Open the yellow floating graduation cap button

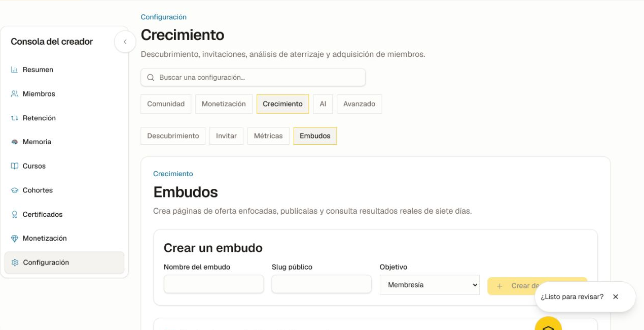click(x=548, y=325)
